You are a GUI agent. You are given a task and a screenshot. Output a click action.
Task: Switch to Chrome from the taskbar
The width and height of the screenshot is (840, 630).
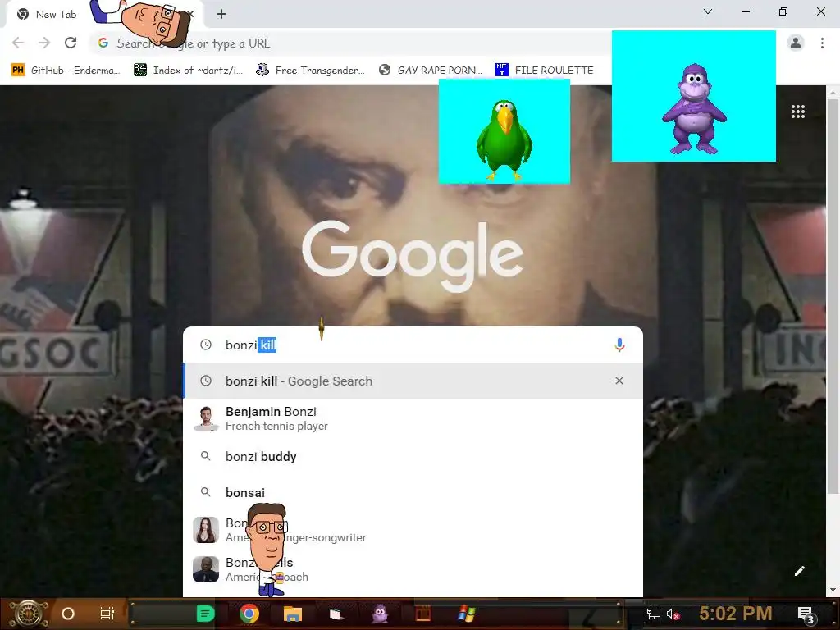[x=249, y=614]
